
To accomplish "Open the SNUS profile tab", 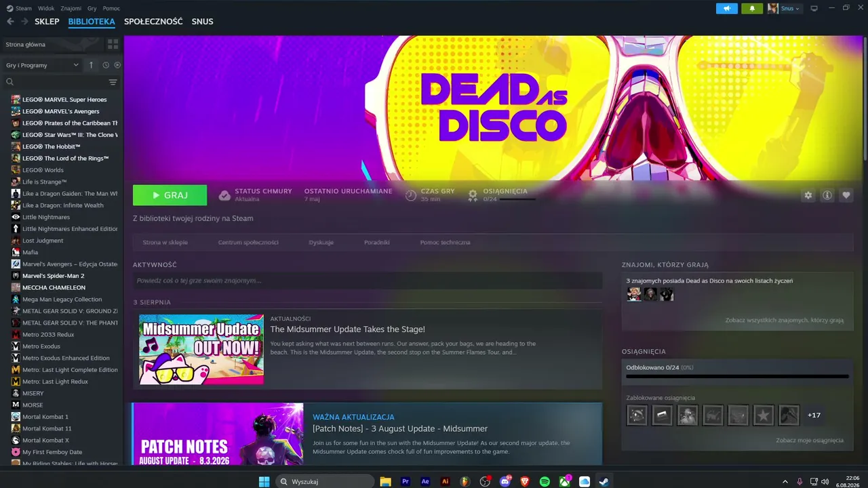I will pos(202,22).
